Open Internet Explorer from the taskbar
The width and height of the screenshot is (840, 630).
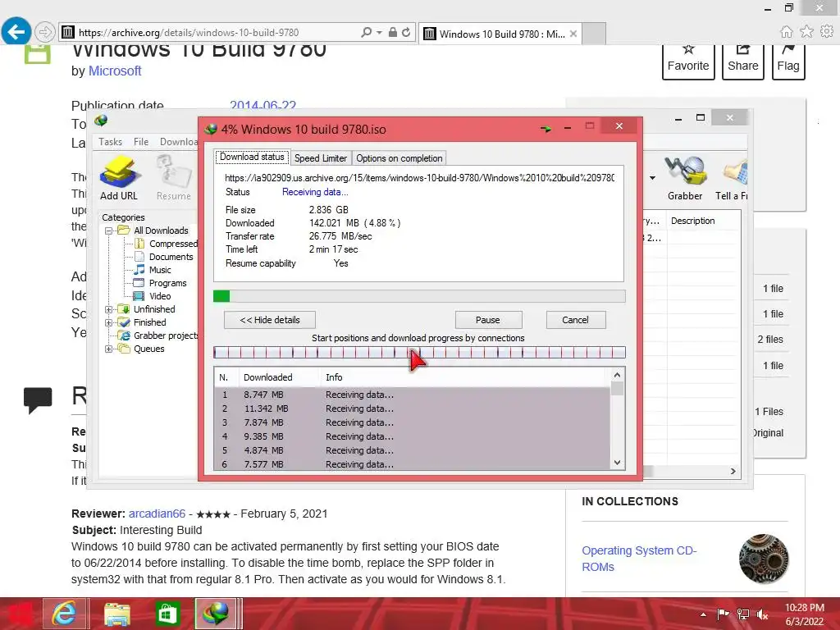tap(64, 614)
